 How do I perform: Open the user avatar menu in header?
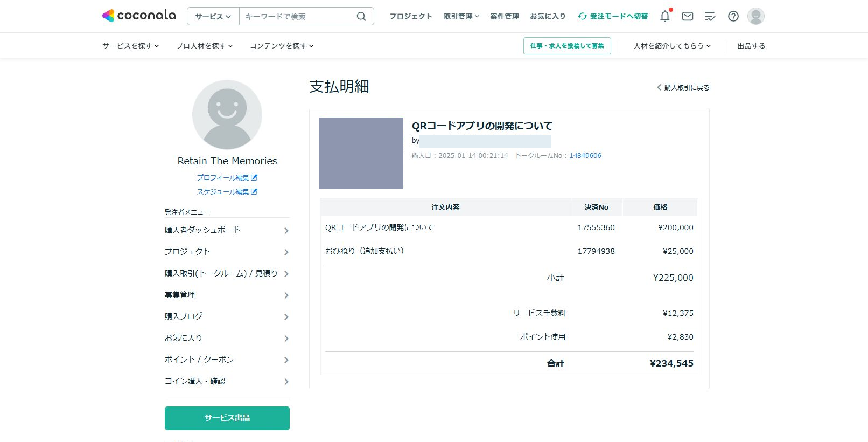[756, 16]
